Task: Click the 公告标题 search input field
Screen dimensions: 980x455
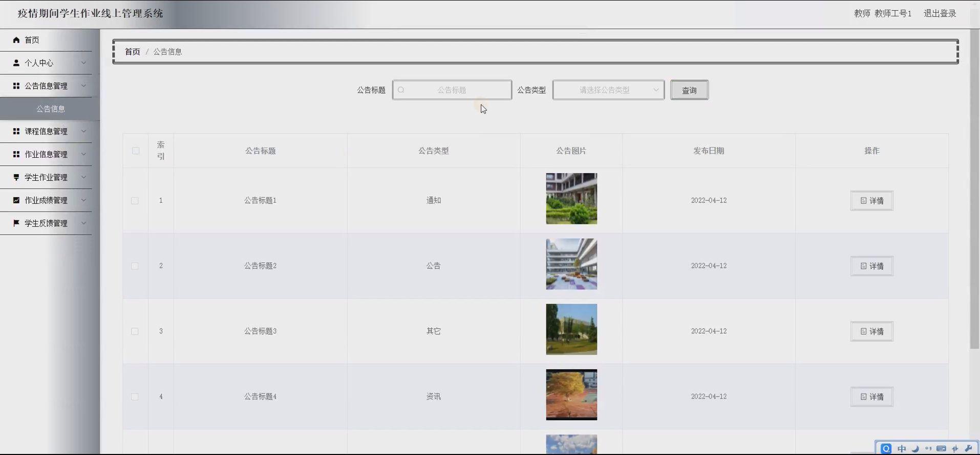Action: [452, 90]
